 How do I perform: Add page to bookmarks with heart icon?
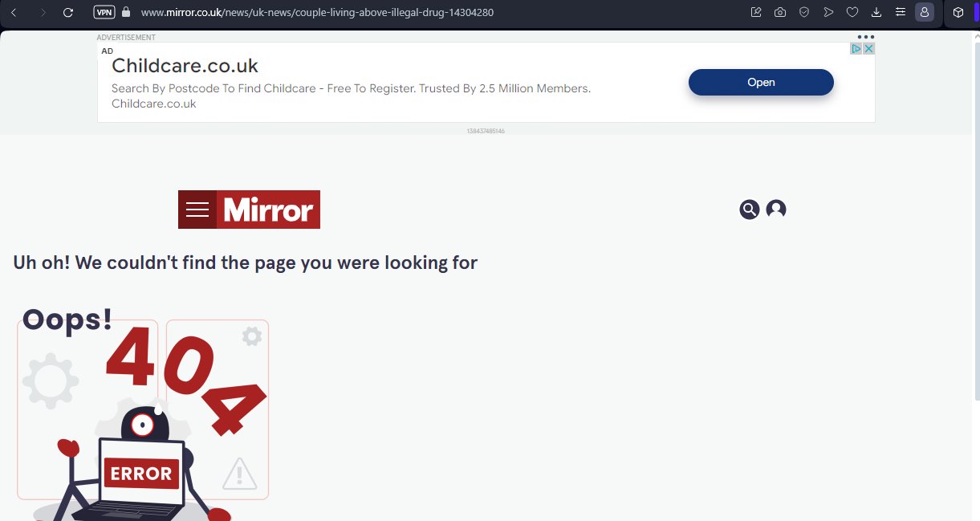(x=852, y=12)
